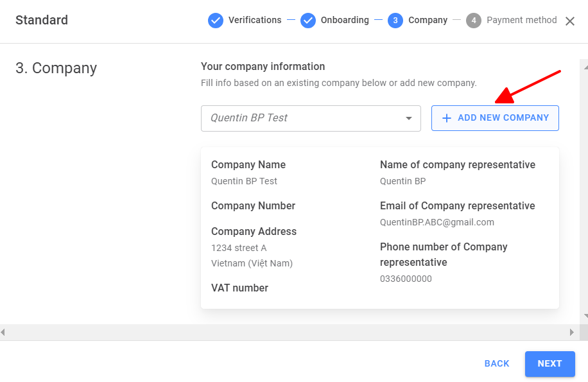Screen dimensions: 588x382
Task: Open the Quentin BP Test company selector
Action: [311, 119]
